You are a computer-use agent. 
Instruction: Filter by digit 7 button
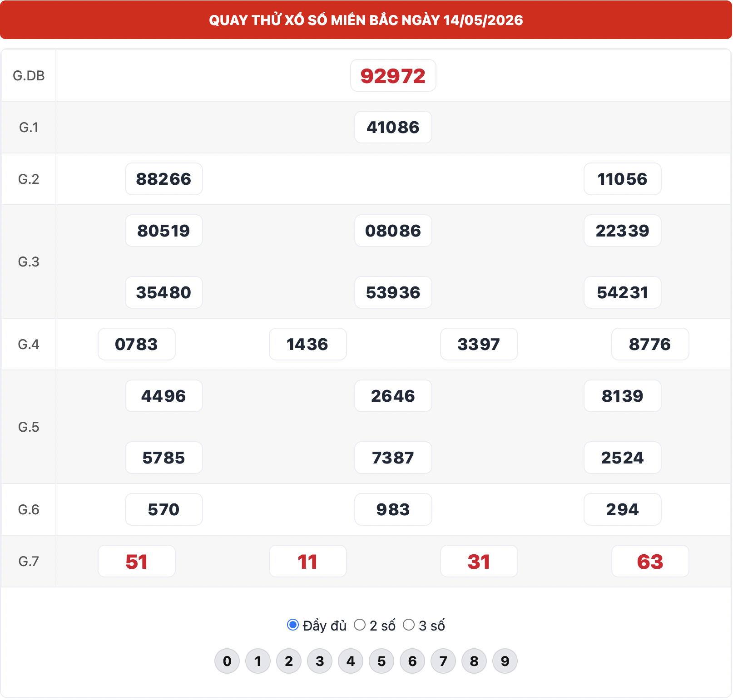[x=443, y=661]
